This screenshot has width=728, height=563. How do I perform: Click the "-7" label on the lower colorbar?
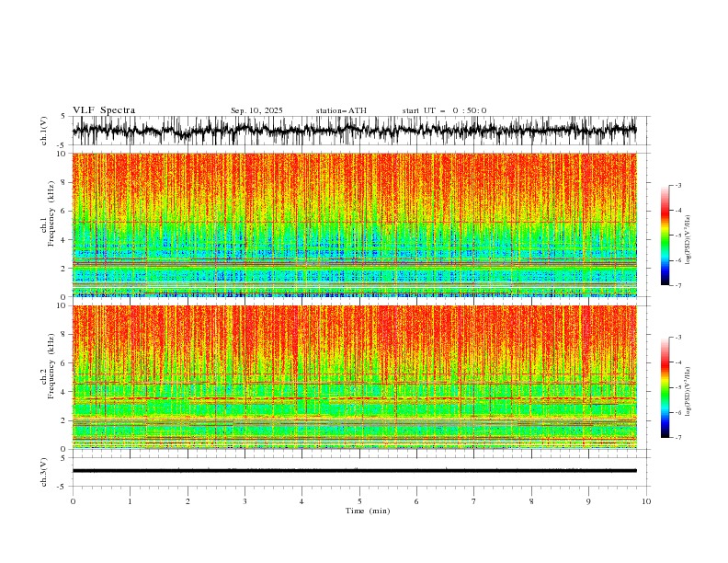(678, 437)
